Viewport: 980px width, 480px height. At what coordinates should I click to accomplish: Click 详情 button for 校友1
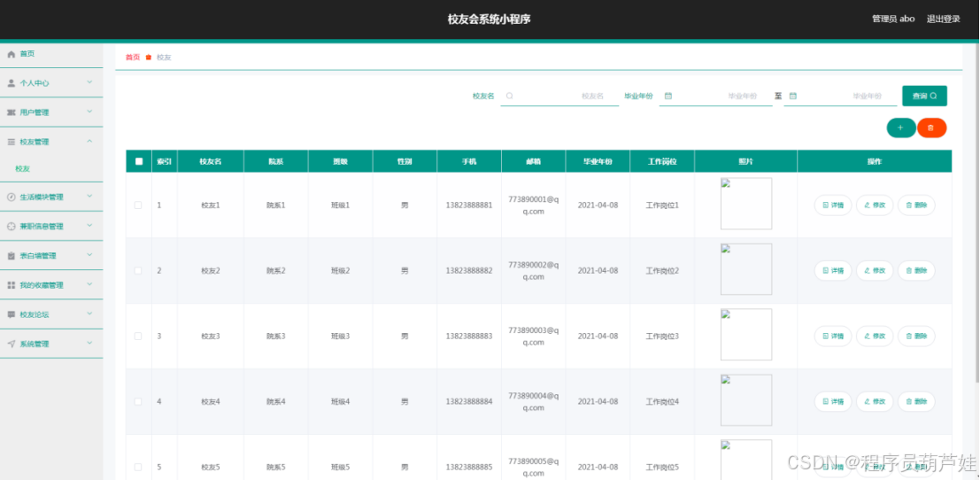[832, 205]
